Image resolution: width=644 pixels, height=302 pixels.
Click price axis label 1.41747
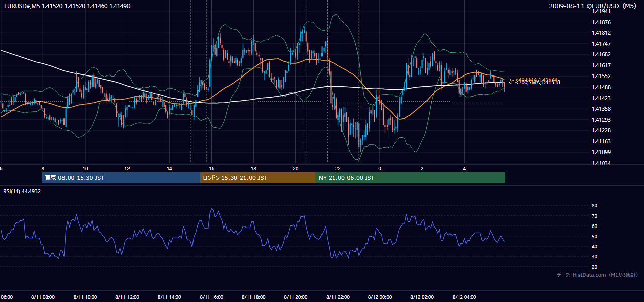point(602,44)
